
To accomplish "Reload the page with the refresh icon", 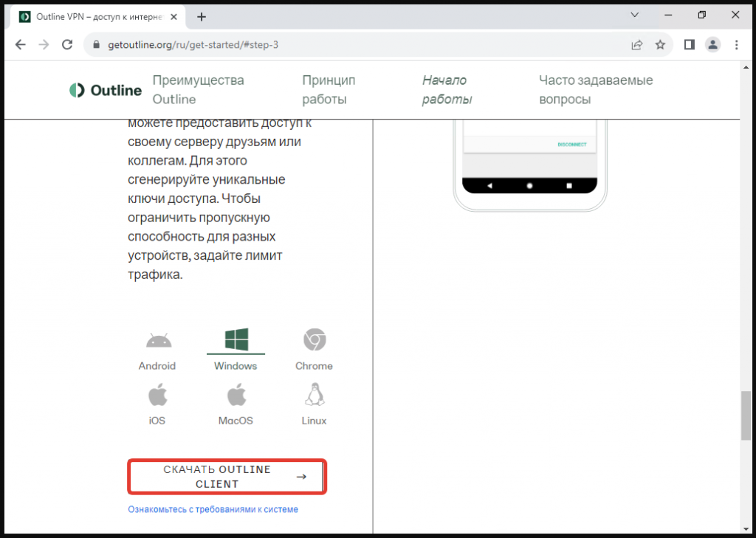I will point(67,44).
